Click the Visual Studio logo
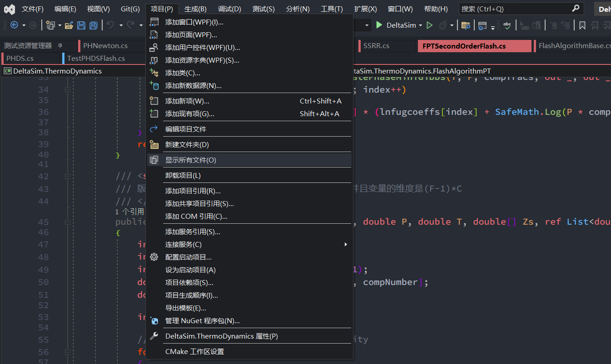This screenshot has width=611, height=364. click(x=10, y=9)
